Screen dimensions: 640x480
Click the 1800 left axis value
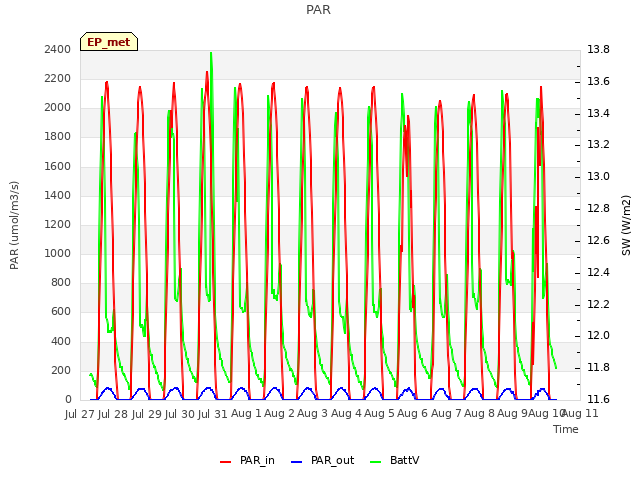[x=58, y=137]
